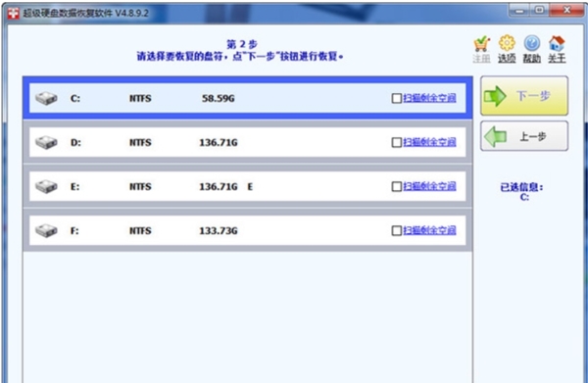The height and width of the screenshot is (383, 588).
Task: Click the shopping cart register icon
Action: [x=481, y=44]
